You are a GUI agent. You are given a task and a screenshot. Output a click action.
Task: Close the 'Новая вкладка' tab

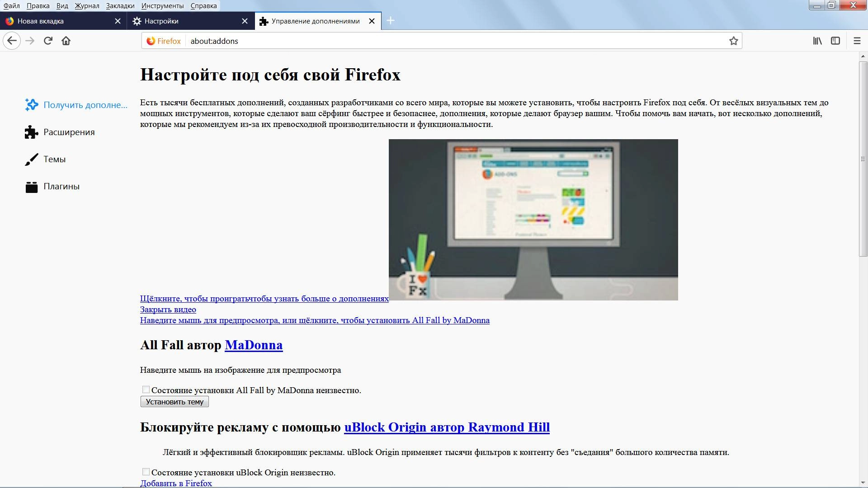pos(118,21)
